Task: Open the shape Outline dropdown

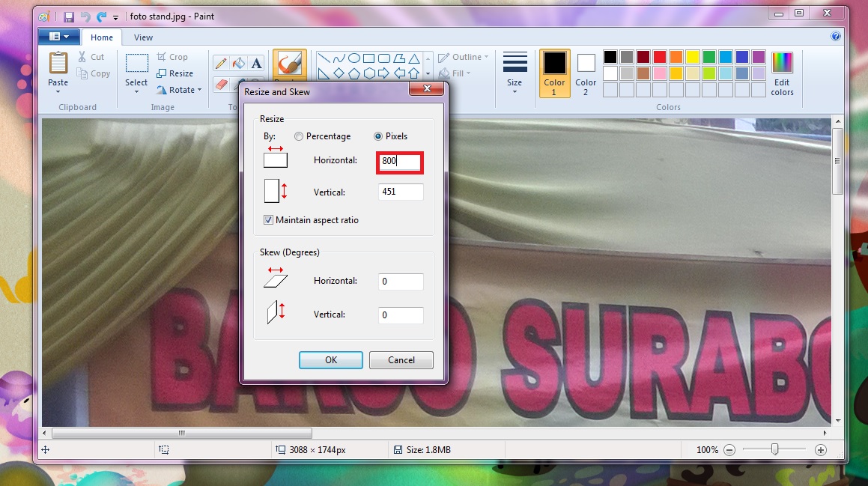Action: pos(464,56)
